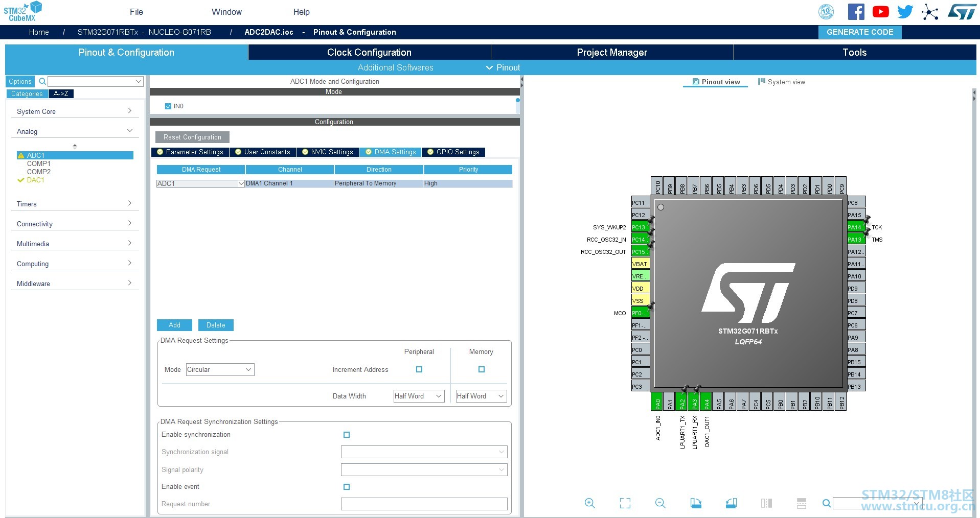Switch to System view

click(x=781, y=82)
